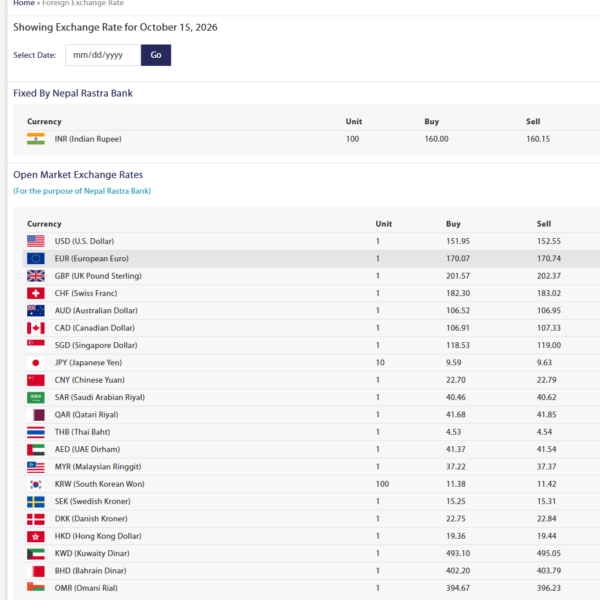
Task: Select the text 'CNY (Chinese Yuan)'
Action: coord(90,380)
